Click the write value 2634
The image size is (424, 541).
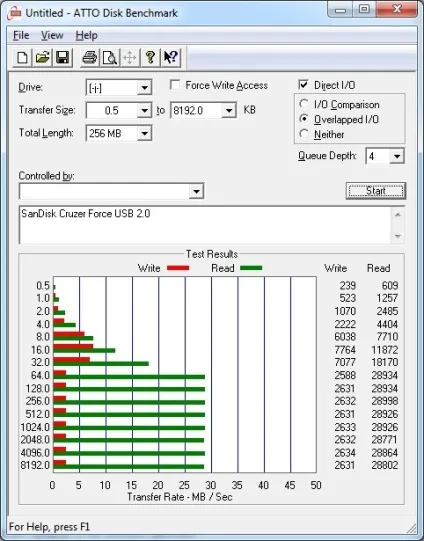pyautogui.click(x=345, y=453)
